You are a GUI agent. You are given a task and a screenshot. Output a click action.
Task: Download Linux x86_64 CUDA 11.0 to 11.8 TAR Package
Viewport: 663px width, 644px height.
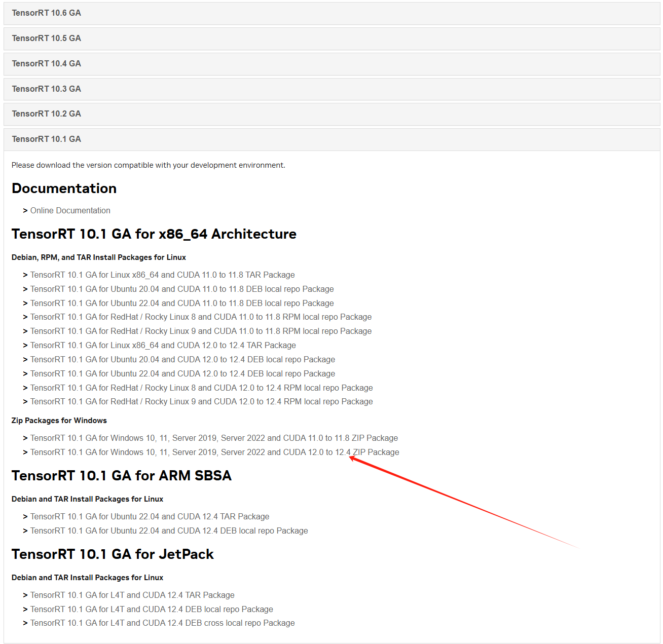point(162,275)
